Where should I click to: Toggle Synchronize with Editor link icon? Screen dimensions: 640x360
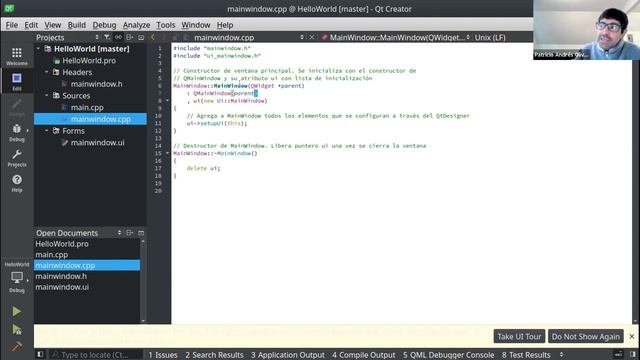(118, 37)
